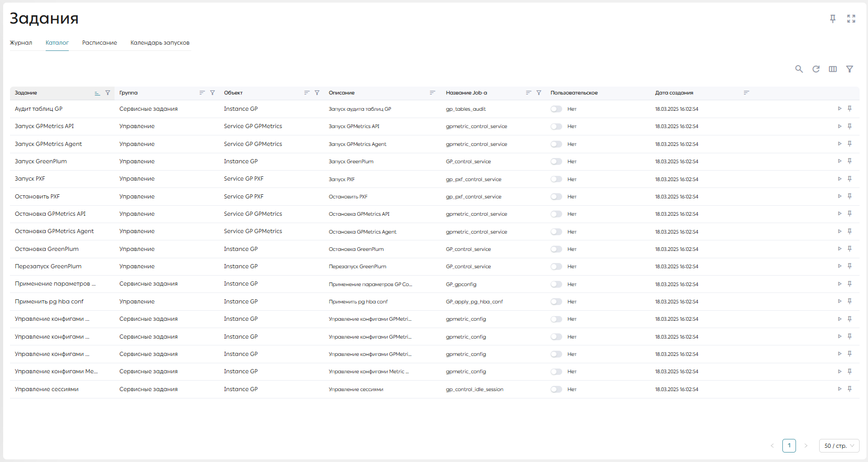
Task: Pin the Запуск PXF row
Action: [850, 179]
